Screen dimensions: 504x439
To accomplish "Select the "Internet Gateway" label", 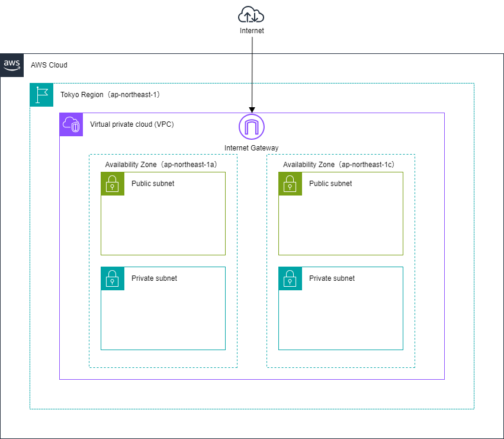I will coord(251,148).
